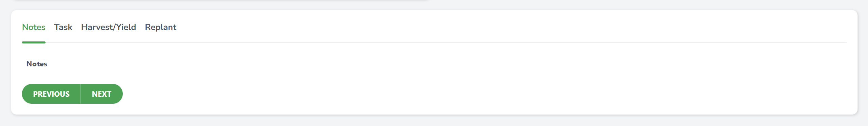Activate the tab labeled Task

[63, 27]
